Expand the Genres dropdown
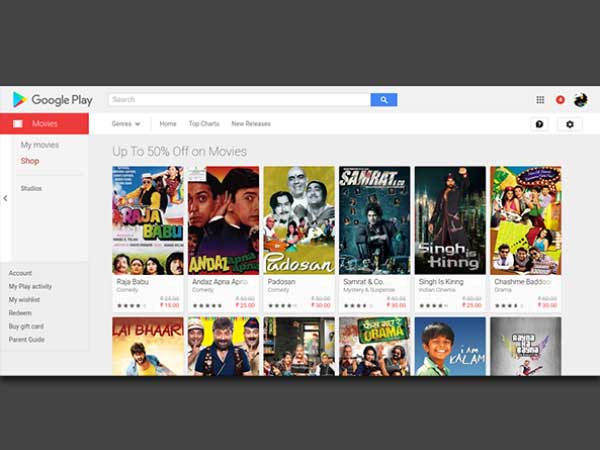Image resolution: width=600 pixels, height=450 pixels. (x=126, y=124)
